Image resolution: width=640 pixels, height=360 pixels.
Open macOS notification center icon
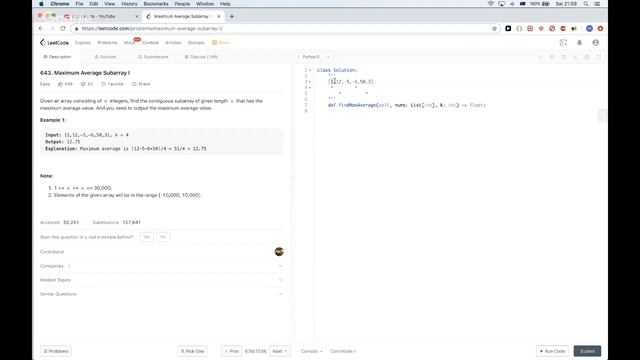pyautogui.click(x=597, y=4)
